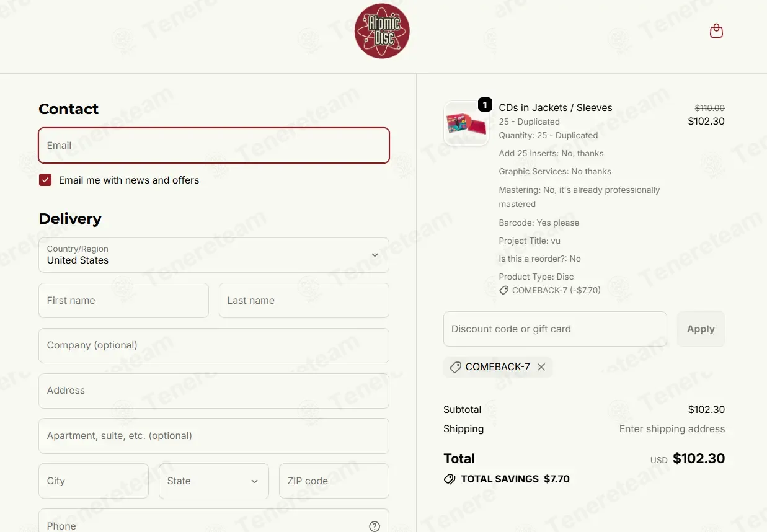Click the Enter shipping address text
This screenshot has height=532, width=767.
(x=672, y=429)
